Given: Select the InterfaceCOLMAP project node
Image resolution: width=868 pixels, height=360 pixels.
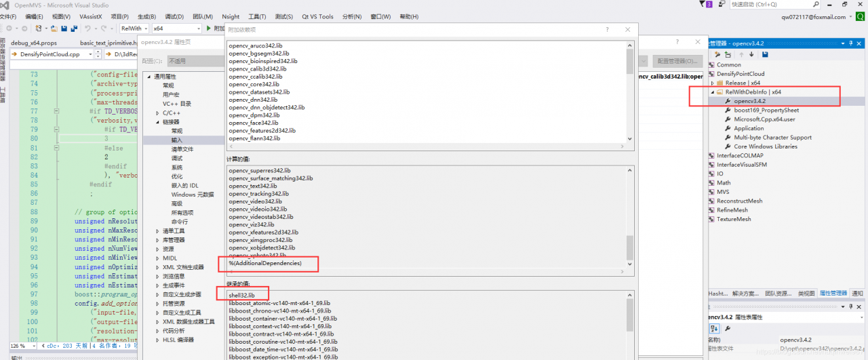Looking at the screenshot, I should tap(741, 155).
